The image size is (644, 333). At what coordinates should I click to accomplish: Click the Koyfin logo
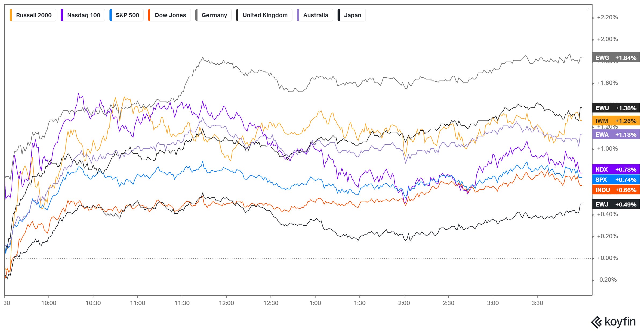613,322
